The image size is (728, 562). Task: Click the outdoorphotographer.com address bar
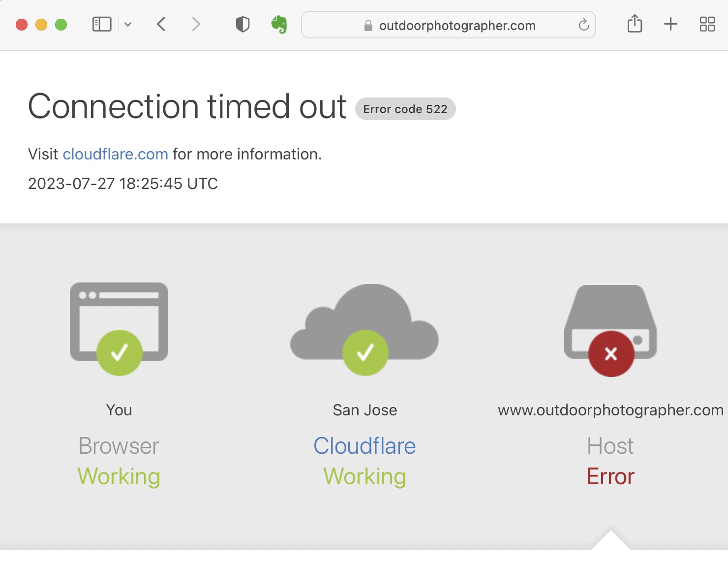448,25
